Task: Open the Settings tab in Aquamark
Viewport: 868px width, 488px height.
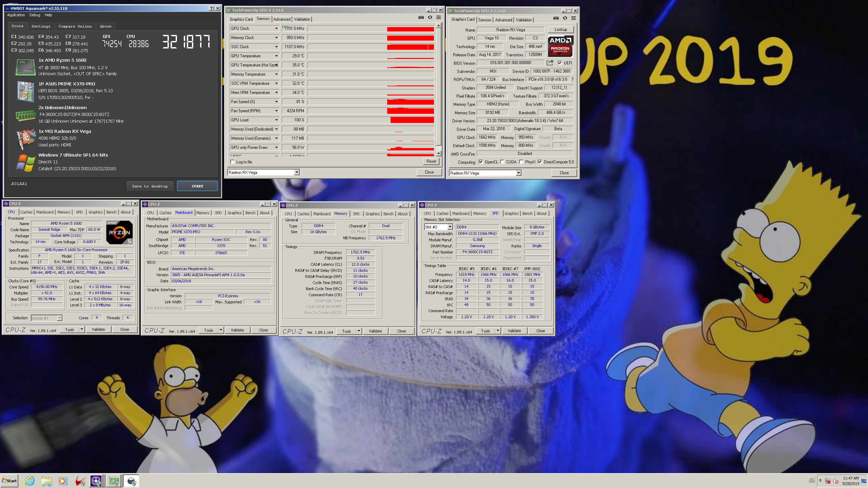Action: click(x=41, y=26)
